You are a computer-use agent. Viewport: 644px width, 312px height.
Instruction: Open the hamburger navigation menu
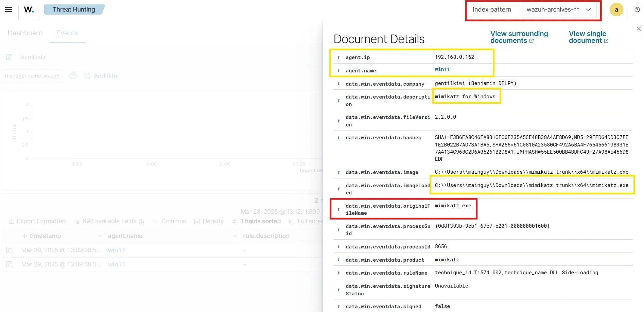(8, 10)
